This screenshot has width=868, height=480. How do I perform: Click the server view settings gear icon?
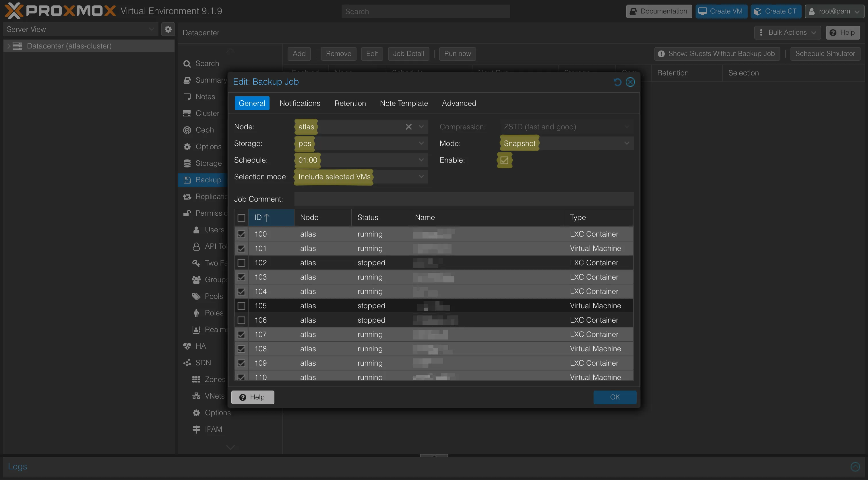click(168, 29)
